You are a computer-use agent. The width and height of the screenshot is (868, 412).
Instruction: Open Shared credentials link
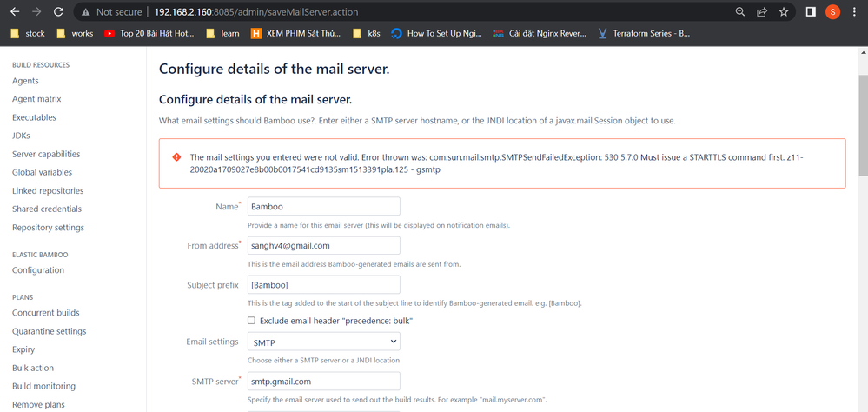click(x=47, y=209)
